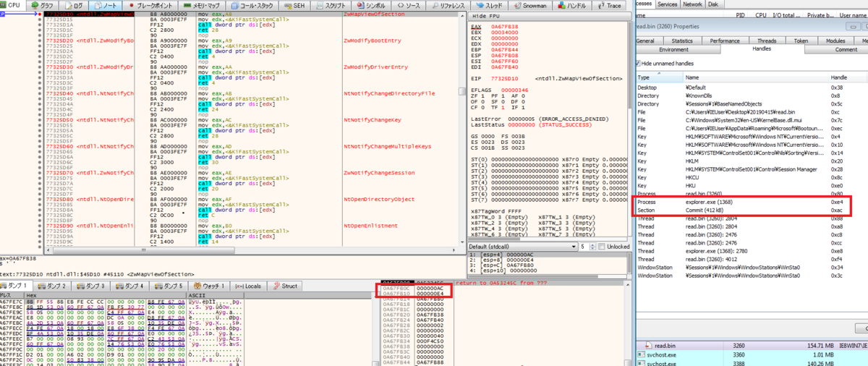Viewport: 868px width, 366px height.
Task: Open the Network tab in Process Hacker
Action: tap(692, 4)
